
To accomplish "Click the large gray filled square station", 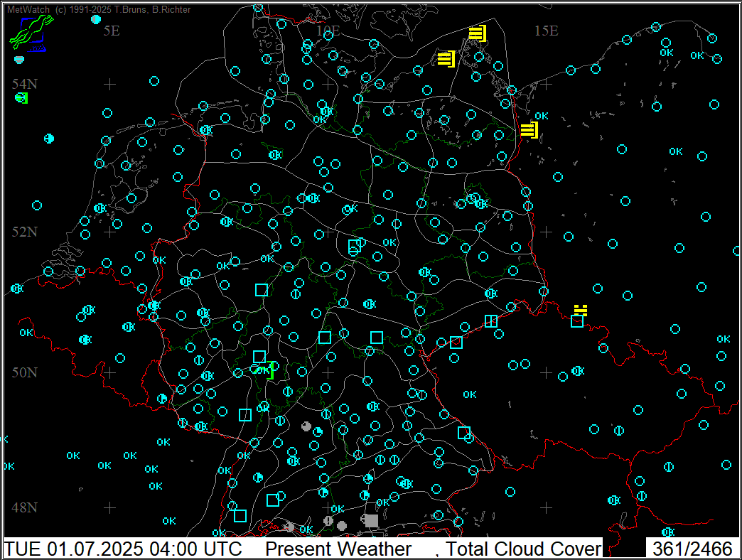I will tap(372, 521).
